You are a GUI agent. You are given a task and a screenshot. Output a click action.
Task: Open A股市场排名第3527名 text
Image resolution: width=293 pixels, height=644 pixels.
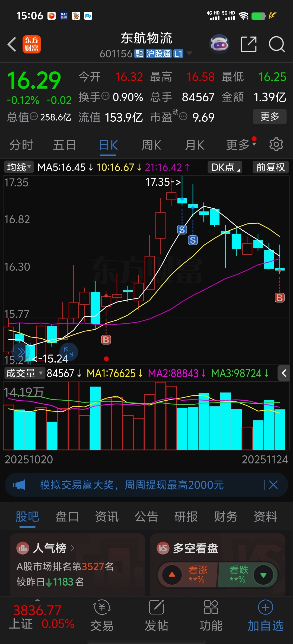click(x=65, y=566)
